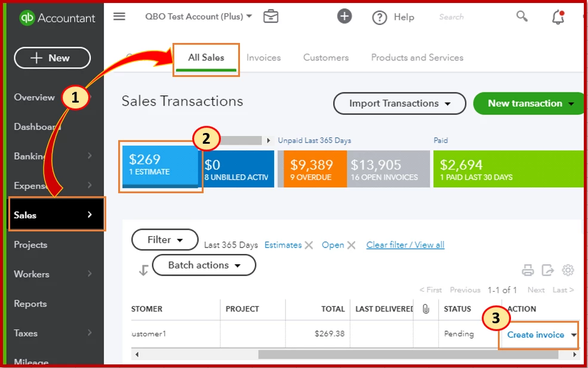Click the $269.38 total cell

[330, 333]
